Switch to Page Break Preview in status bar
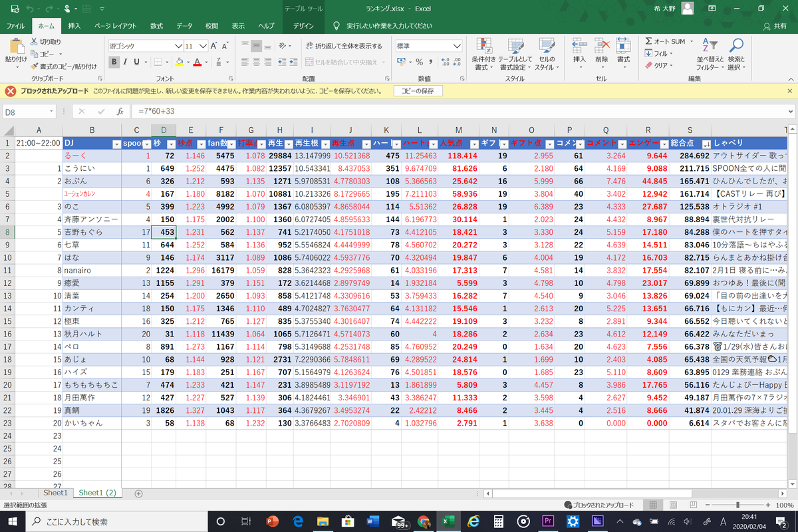 point(692,505)
